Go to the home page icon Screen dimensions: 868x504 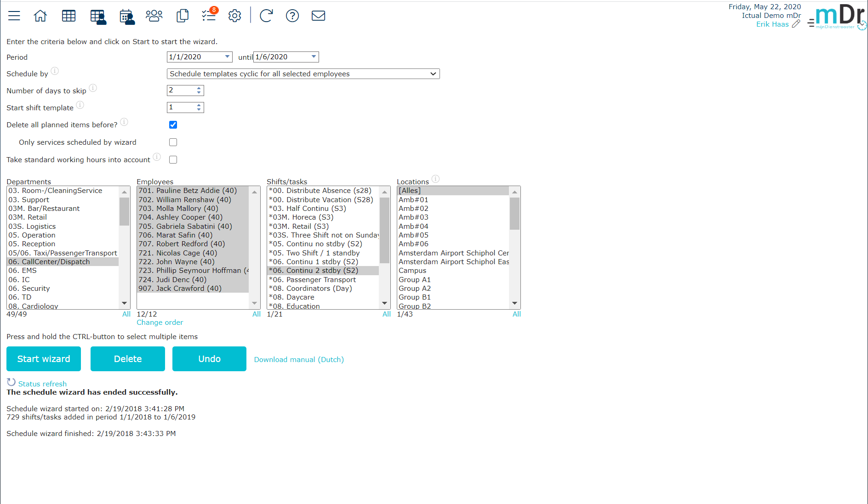point(40,16)
